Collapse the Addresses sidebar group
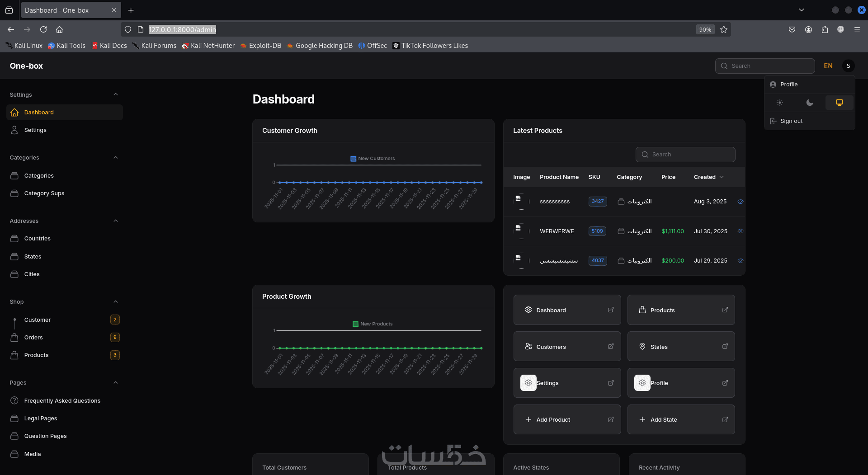Screen dimensions: 868x475 116,221
